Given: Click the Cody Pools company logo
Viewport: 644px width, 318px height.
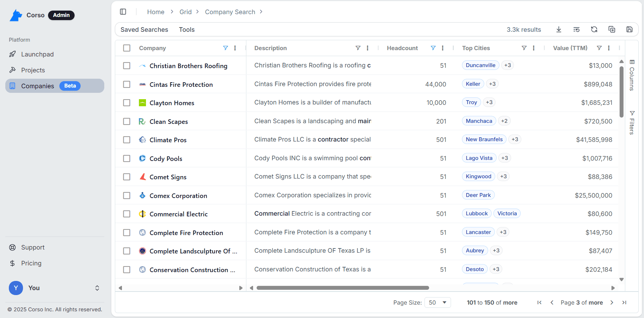Looking at the screenshot, I should pos(142,158).
